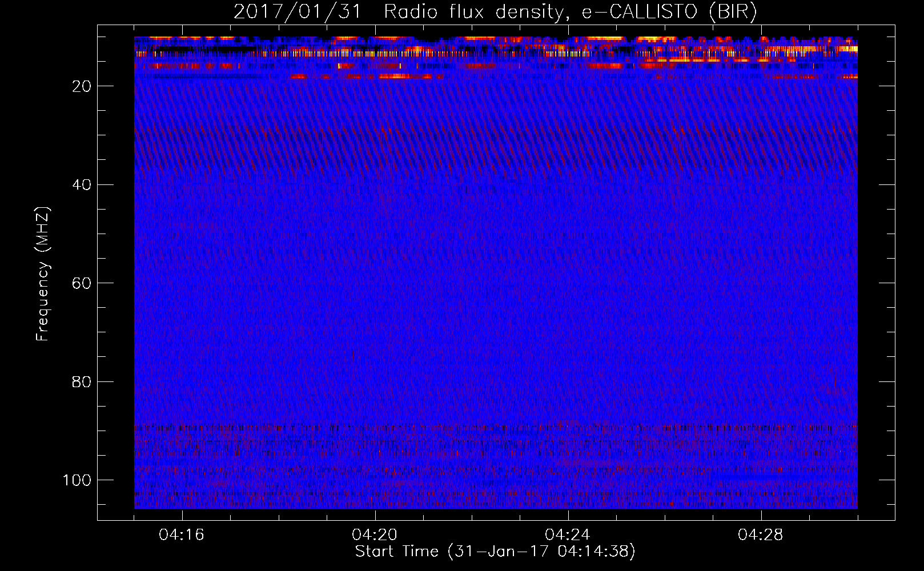Click the 04:24 time tick label
Image resolution: width=924 pixels, height=571 pixels.
568,535
